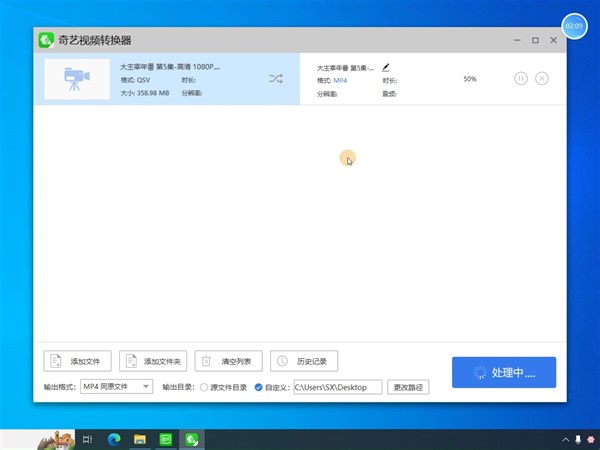Image resolution: width=600 pixels, height=450 pixels.
Task: Open 历史记录 history
Action: coord(304,361)
